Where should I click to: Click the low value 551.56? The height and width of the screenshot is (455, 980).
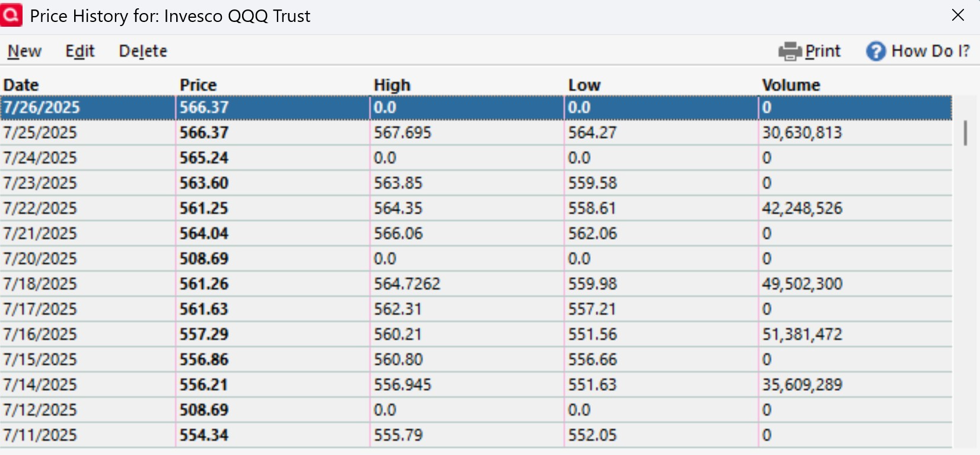(x=593, y=335)
